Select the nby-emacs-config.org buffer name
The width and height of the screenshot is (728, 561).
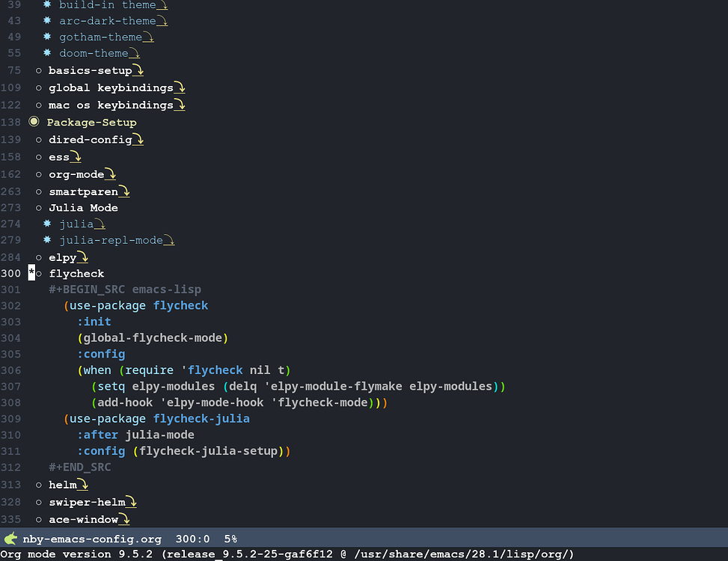91,538
